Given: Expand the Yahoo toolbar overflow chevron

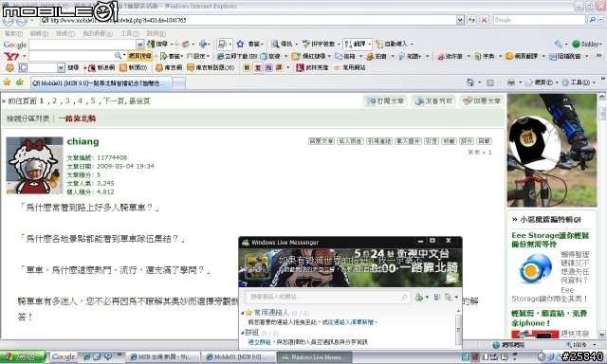Looking at the screenshot, I should tap(598, 56).
